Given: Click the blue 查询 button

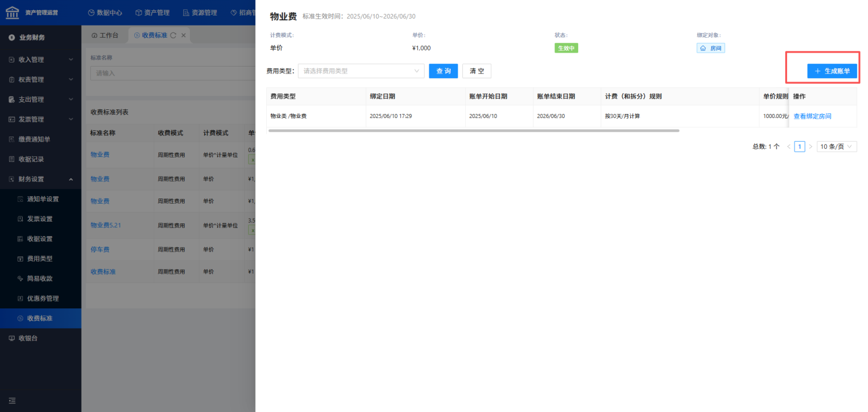Looking at the screenshot, I should coord(443,71).
